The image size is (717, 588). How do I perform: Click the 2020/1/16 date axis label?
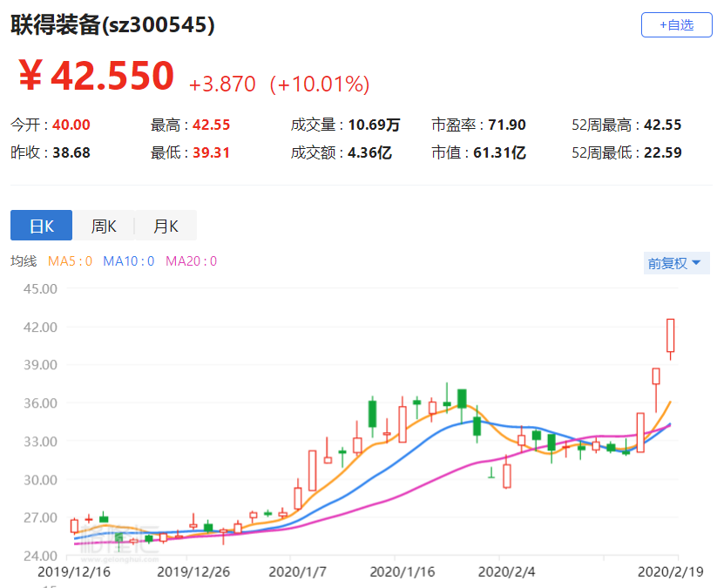click(402, 571)
